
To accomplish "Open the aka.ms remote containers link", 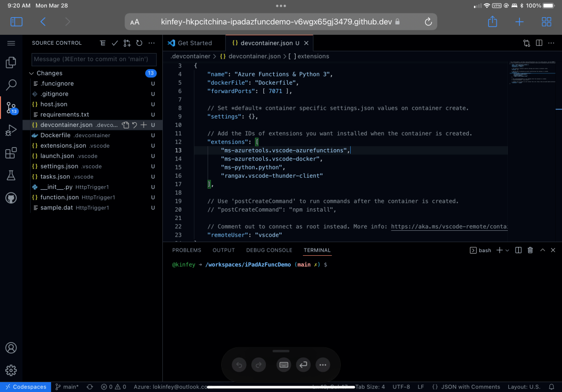I will 449,227.
